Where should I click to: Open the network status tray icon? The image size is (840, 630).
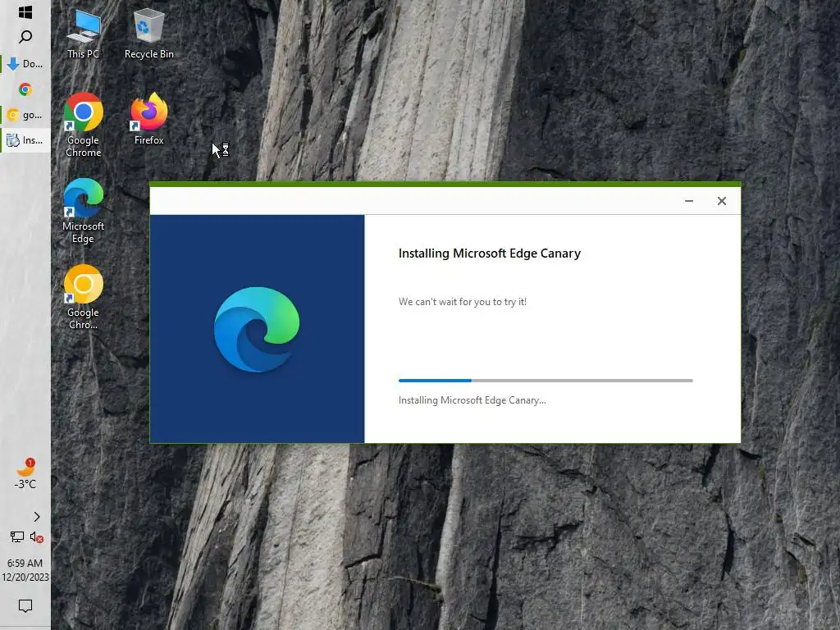pos(17,536)
